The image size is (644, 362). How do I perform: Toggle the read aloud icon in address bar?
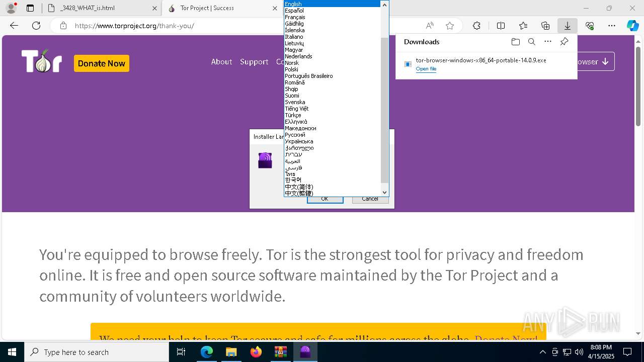click(x=430, y=26)
